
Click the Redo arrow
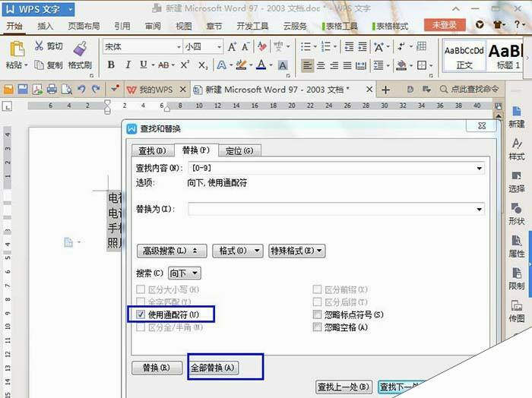96,89
